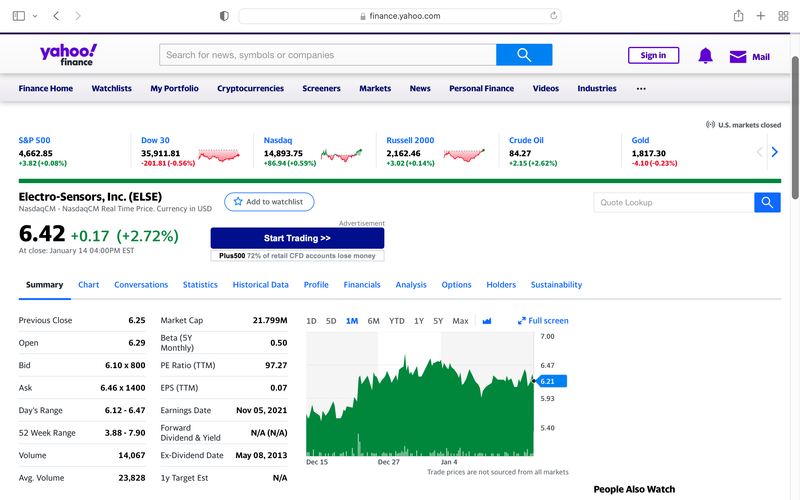Image resolution: width=800 pixels, height=500 pixels.
Task: Click the Quote Lookup search icon button
Action: click(x=767, y=203)
